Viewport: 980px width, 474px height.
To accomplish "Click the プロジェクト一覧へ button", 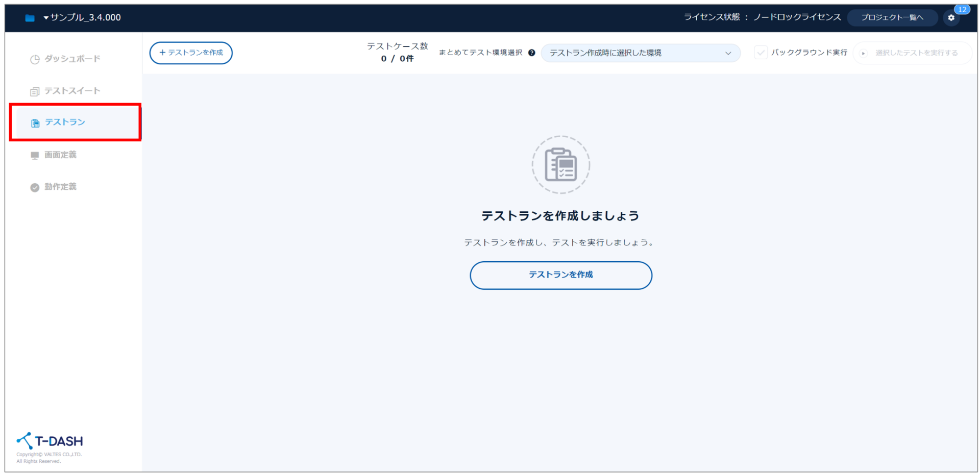I will coord(892,17).
